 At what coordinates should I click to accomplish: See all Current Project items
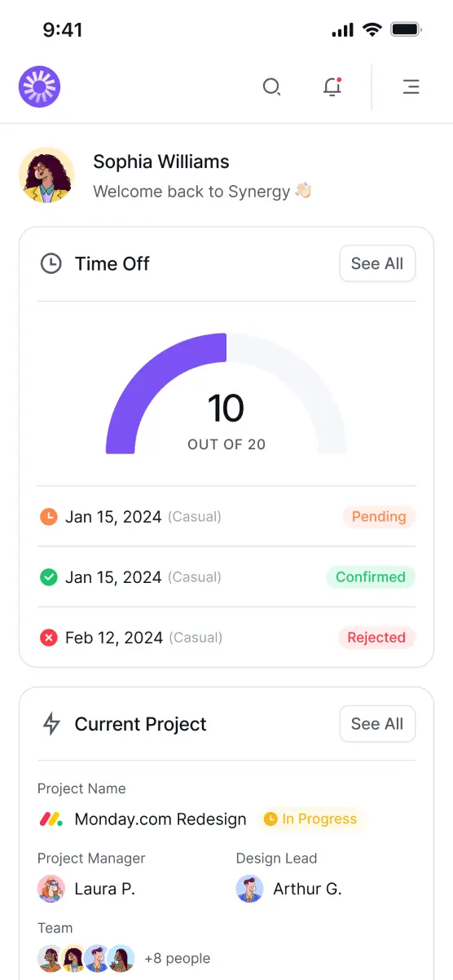pos(377,724)
